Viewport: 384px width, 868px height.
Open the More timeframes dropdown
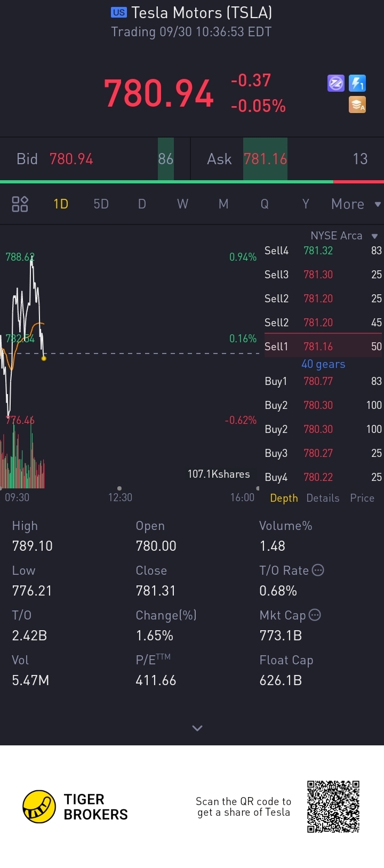click(x=356, y=204)
